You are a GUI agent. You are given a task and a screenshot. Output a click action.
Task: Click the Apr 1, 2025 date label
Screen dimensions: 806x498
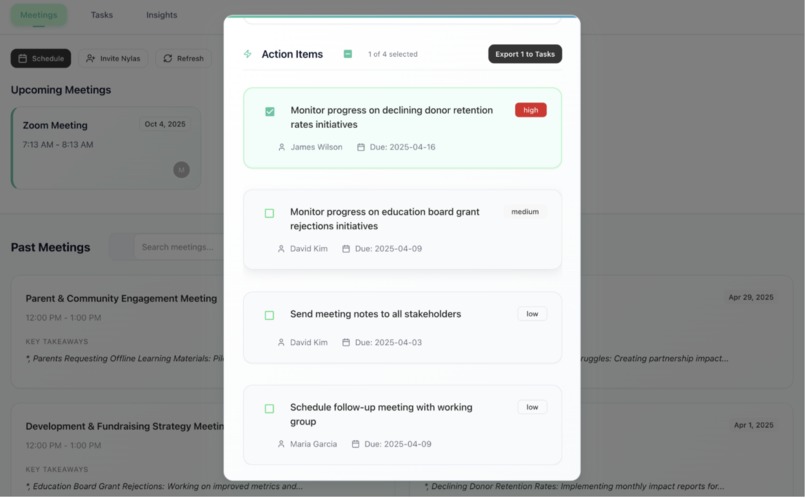tap(754, 426)
